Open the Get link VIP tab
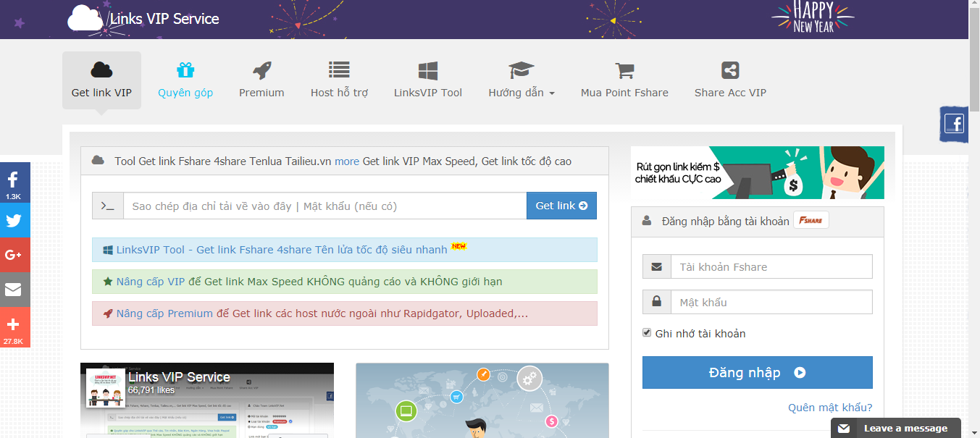 pos(101,80)
